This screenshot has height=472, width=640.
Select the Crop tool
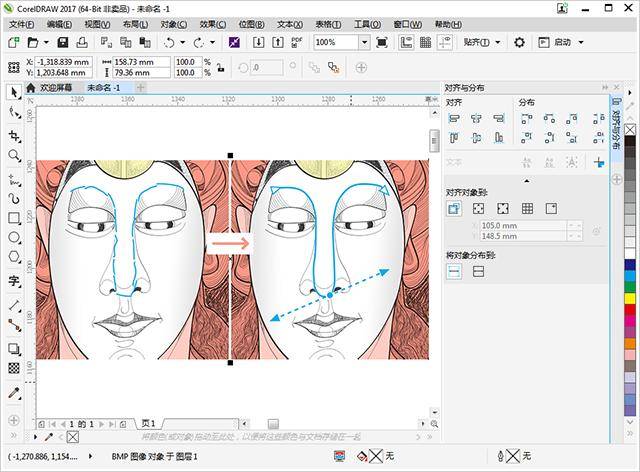click(x=14, y=136)
